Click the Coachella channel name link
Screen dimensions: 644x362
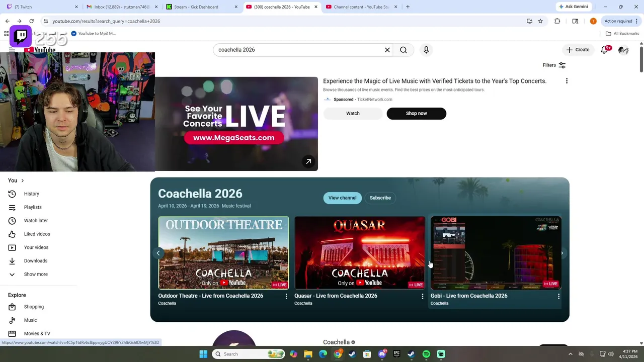click(336, 342)
